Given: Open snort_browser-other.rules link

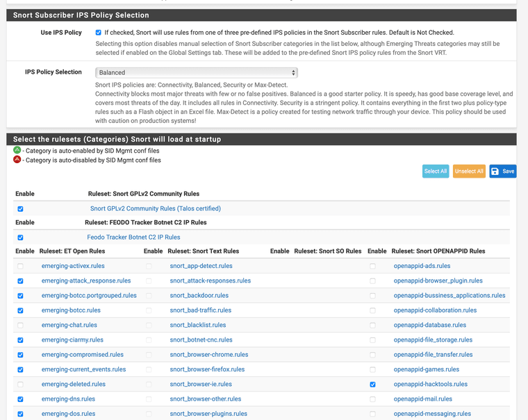Looking at the screenshot, I should click(x=206, y=399).
